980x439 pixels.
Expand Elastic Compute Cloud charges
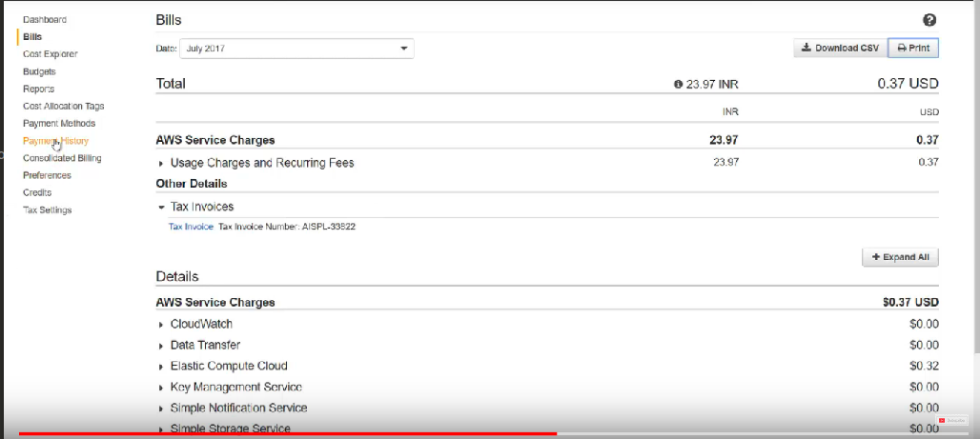point(160,367)
